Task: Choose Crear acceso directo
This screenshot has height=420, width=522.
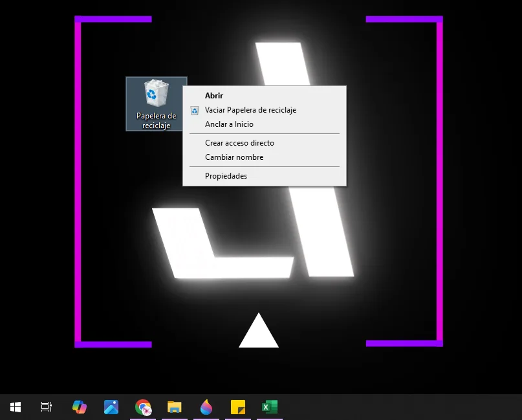Action: pos(265,143)
